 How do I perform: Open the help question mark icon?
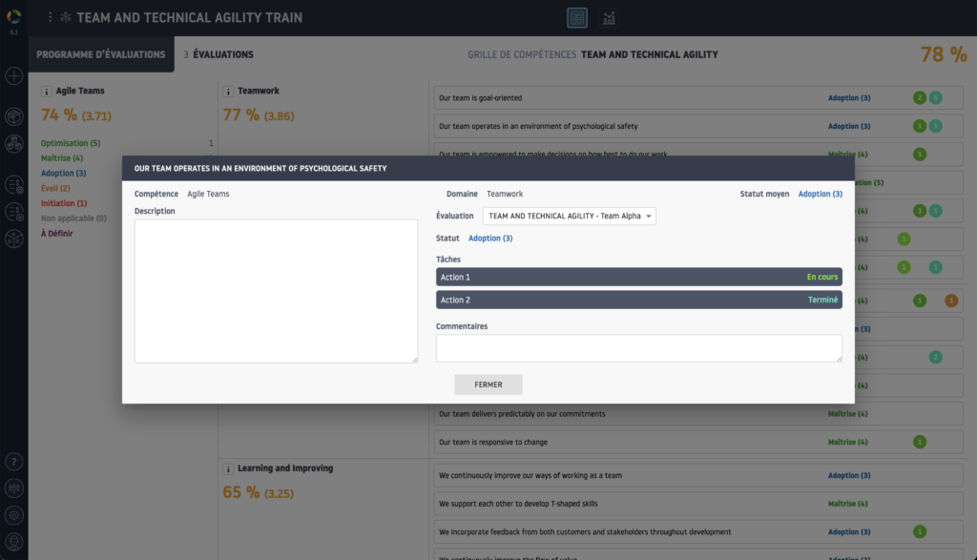pos(14,461)
